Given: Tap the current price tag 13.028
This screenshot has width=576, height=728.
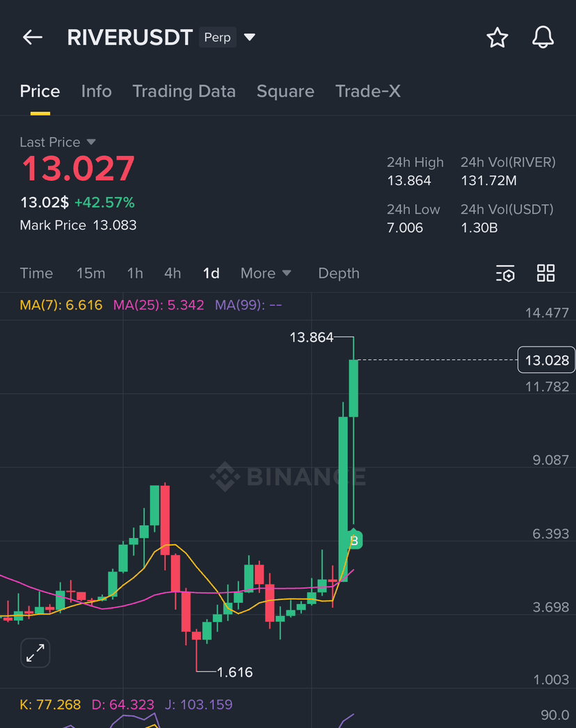Looking at the screenshot, I should tap(546, 360).
